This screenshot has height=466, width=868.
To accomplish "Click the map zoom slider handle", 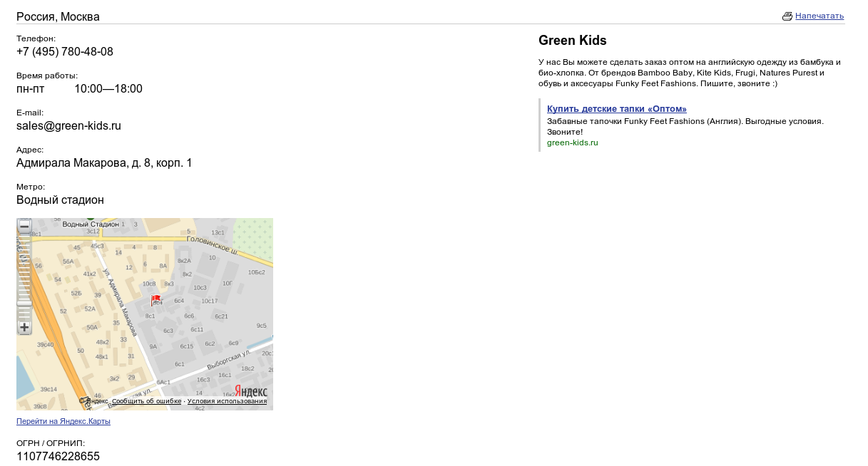I will point(24,304).
